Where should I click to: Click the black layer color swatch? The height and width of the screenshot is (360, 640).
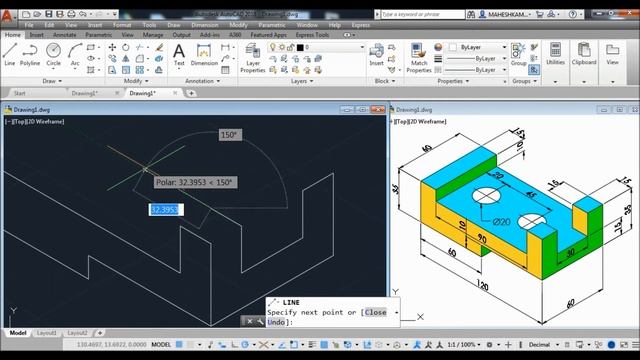tap(300, 47)
